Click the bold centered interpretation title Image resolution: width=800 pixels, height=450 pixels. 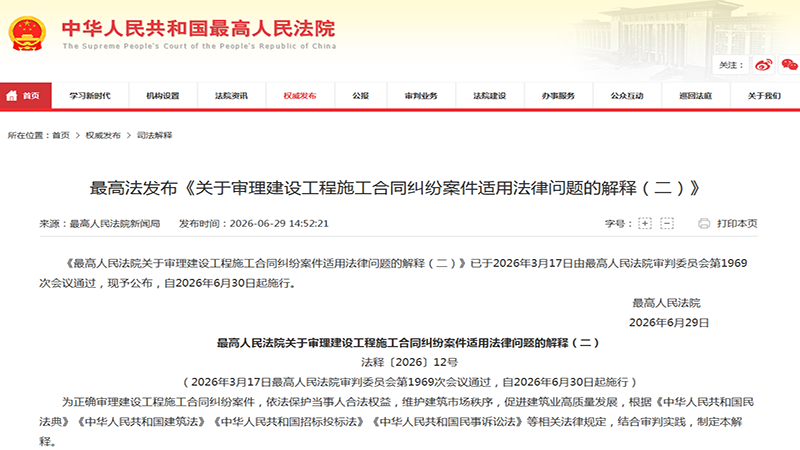pos(408,343)
